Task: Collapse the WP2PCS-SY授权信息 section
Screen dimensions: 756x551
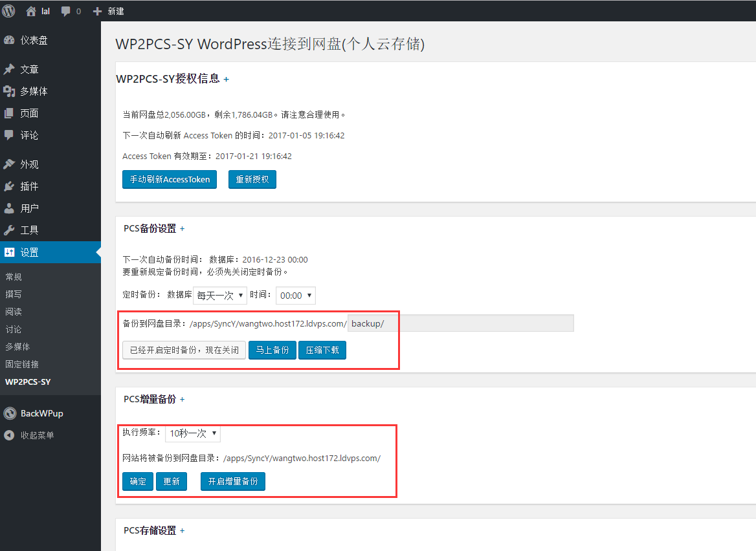Action: [x=226, y=80]
